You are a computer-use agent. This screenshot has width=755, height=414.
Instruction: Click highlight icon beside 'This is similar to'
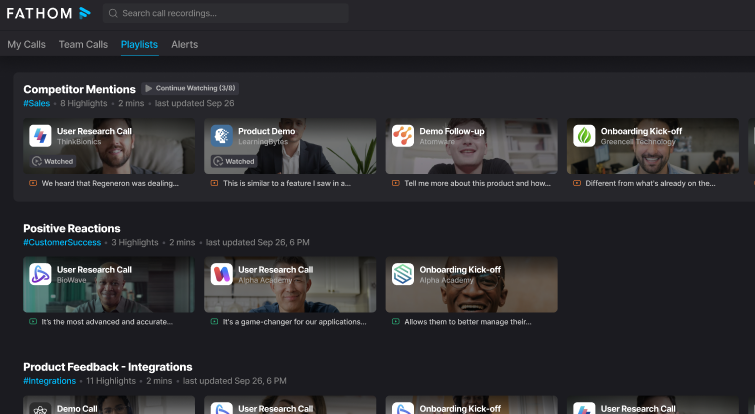point(214,183)
